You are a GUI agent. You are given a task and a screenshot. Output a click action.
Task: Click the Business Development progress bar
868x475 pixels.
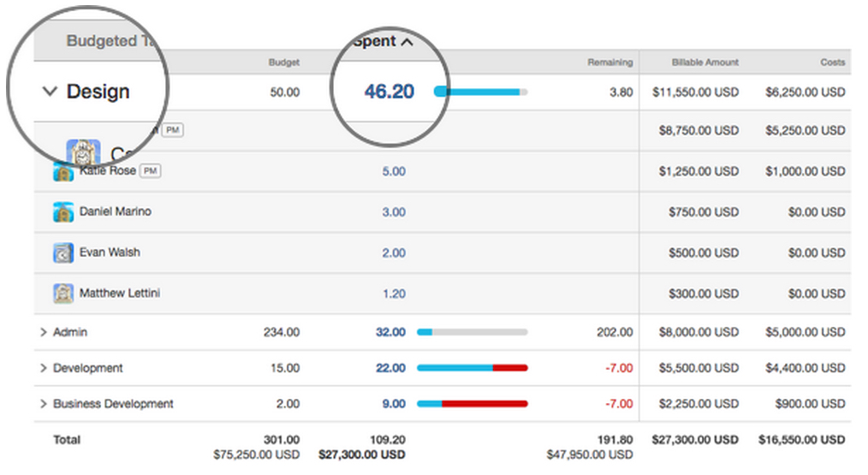click(473, 404)
